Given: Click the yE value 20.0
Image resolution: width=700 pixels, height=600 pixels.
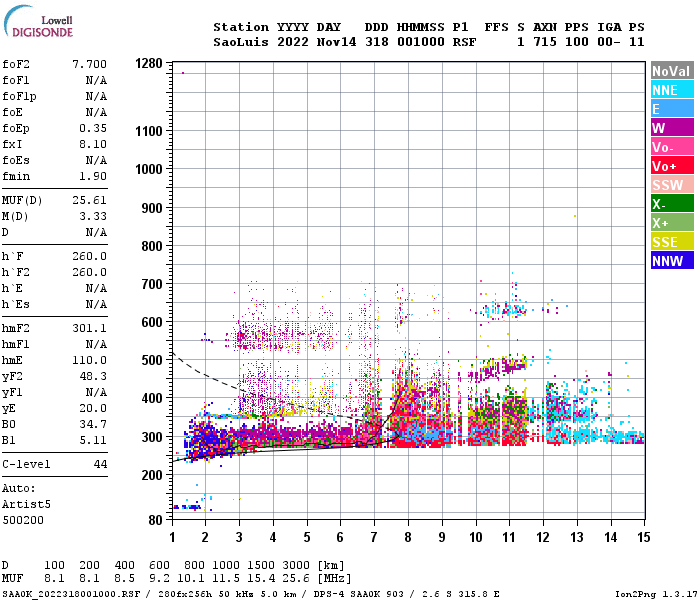Looking at the screenshot, I should pos(93,408).
